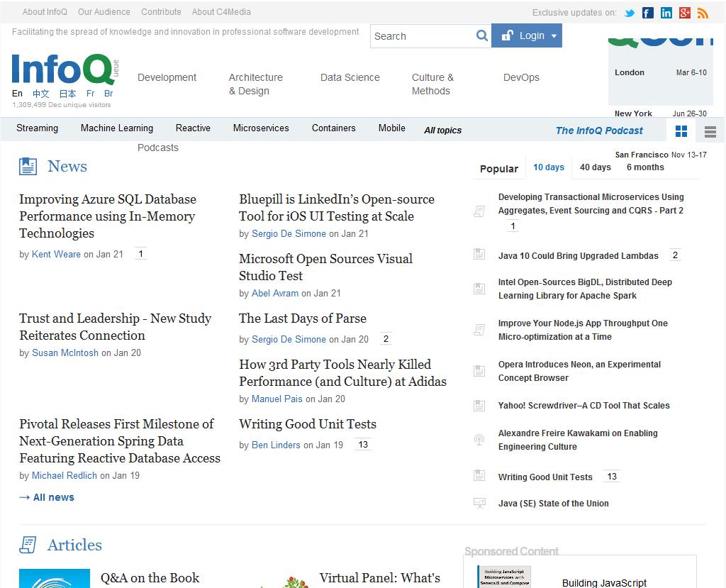Viewport: 726px width, 588px height.
Task: Click icon beside Yahoo! Screwdriver item
Action: point(479,406)
